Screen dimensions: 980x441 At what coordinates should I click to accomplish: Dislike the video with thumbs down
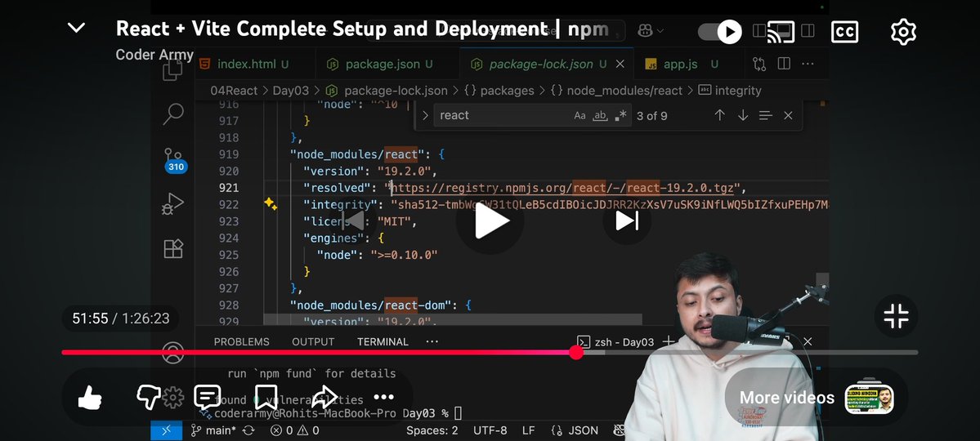[x=148, y=397]
